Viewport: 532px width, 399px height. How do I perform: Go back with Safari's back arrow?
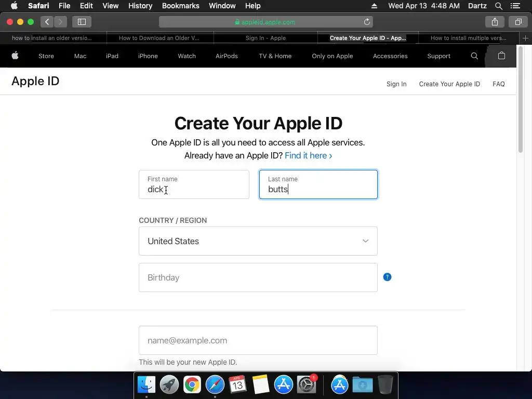click(47, 22)
